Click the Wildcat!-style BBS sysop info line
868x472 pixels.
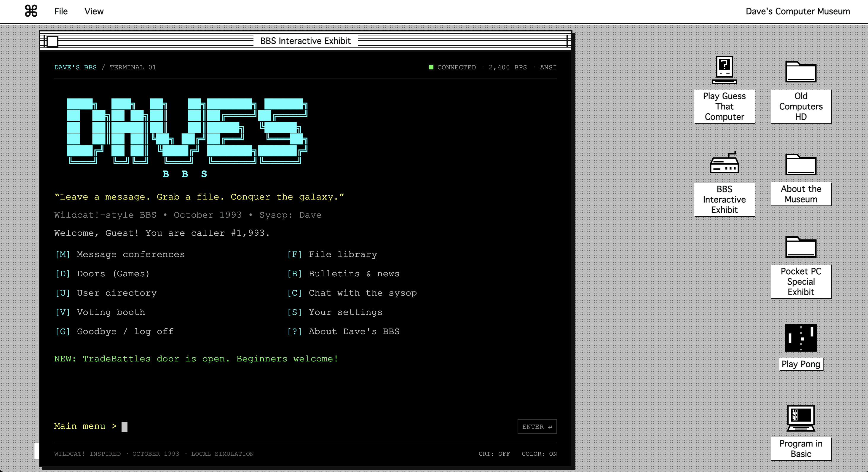(188, 215)
